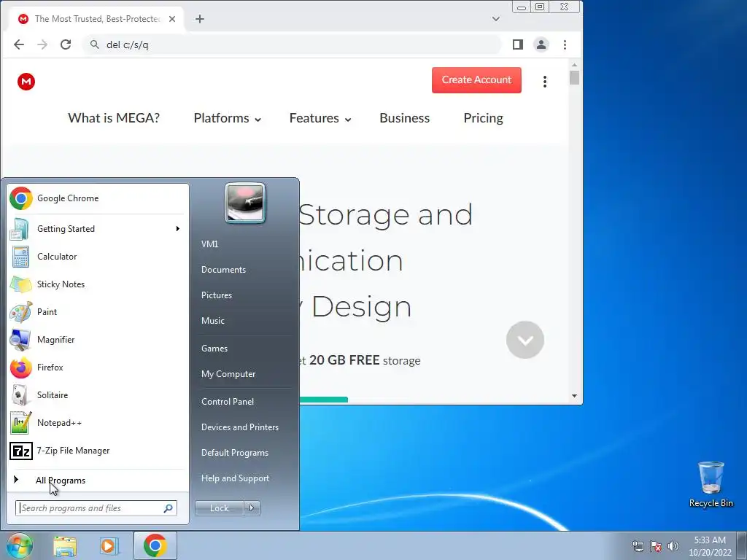The height and width of the screenshot is (560, 747).
Task: Click Create Account button
Action: pos(476,80)
